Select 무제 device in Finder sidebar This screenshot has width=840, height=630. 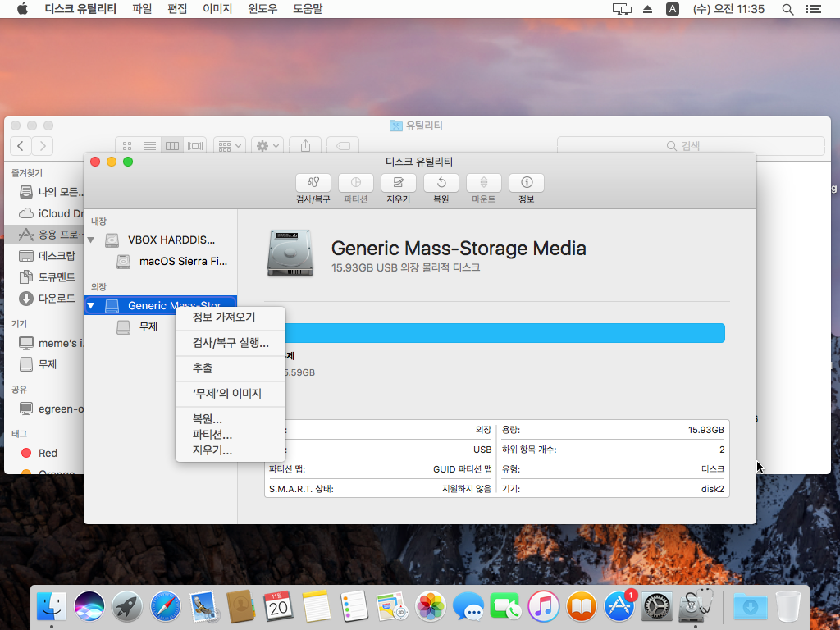point(39,364)
